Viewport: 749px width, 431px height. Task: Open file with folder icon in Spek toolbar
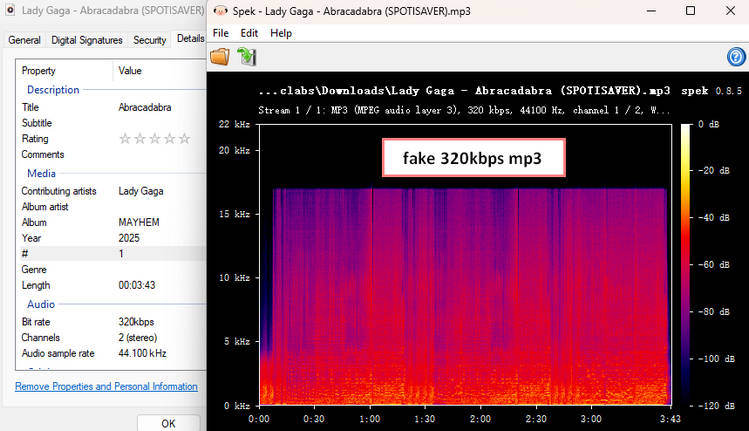[x=220, y=57]
